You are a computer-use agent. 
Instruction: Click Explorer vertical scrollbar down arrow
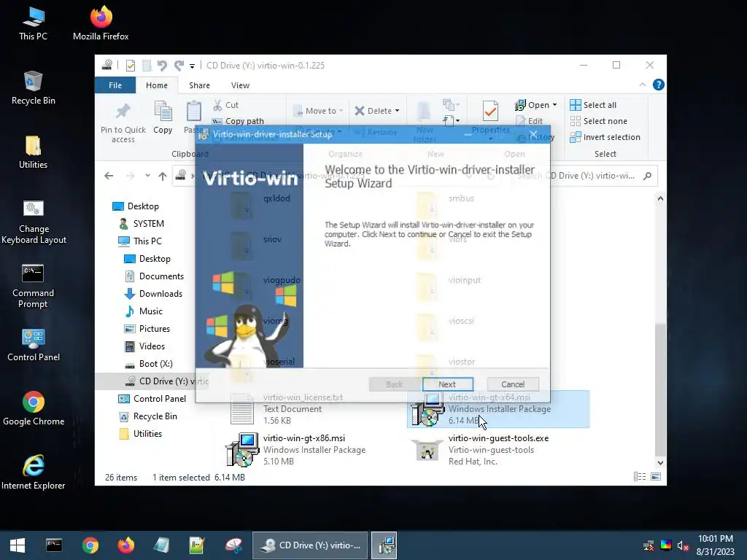pos(660,463)
